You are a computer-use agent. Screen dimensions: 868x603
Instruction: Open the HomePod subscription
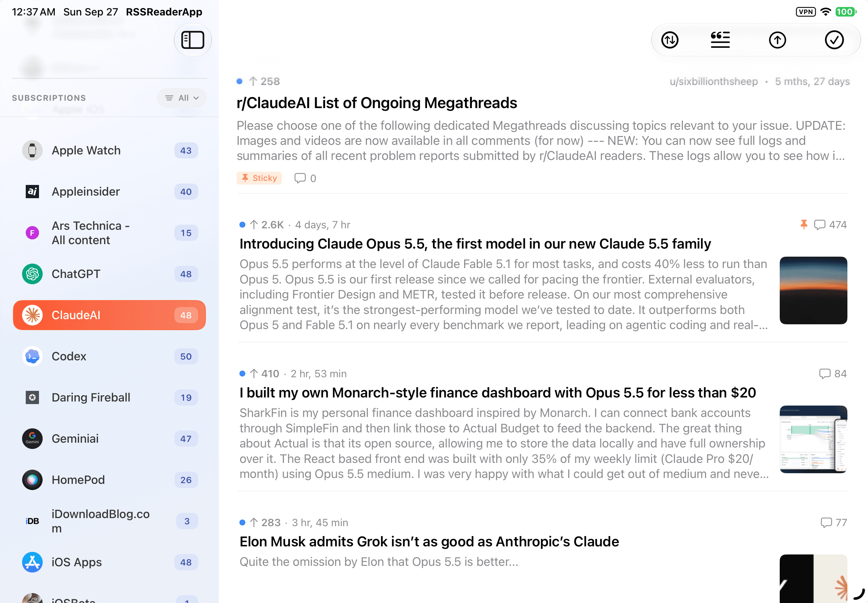(109, 480)
